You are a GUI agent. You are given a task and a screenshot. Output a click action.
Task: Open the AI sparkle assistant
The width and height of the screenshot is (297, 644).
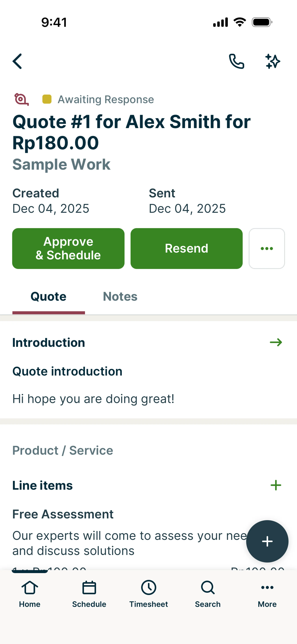[273, 61]
